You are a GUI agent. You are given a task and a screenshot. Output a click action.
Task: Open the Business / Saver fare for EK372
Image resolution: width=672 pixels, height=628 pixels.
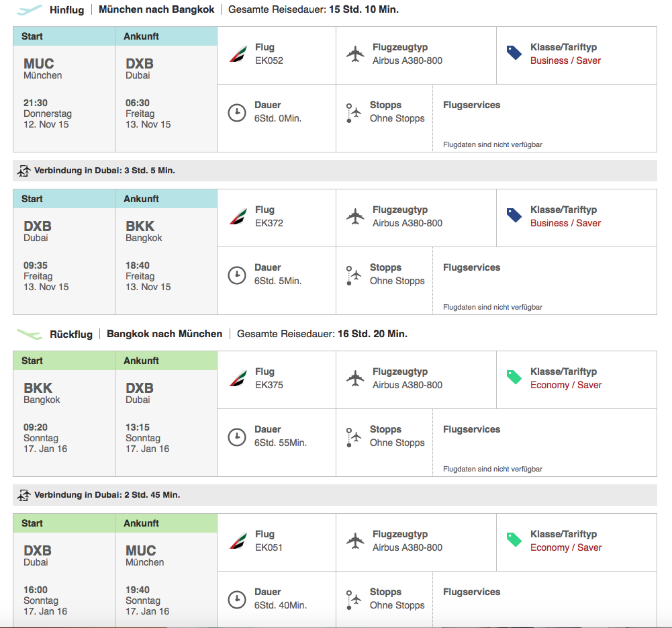tap(565, 223)
